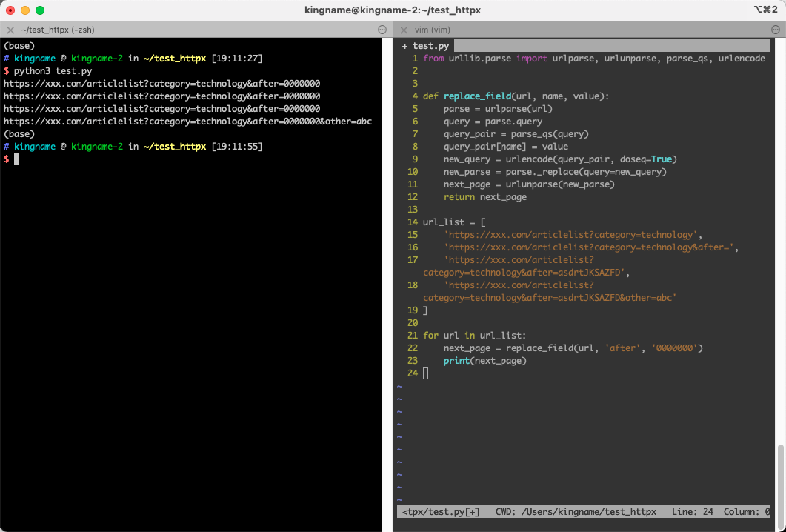The image size is (786, 532).
Task: Click the window title kingname@kingname-2:~/test_httpx
Action: [393, 10]
